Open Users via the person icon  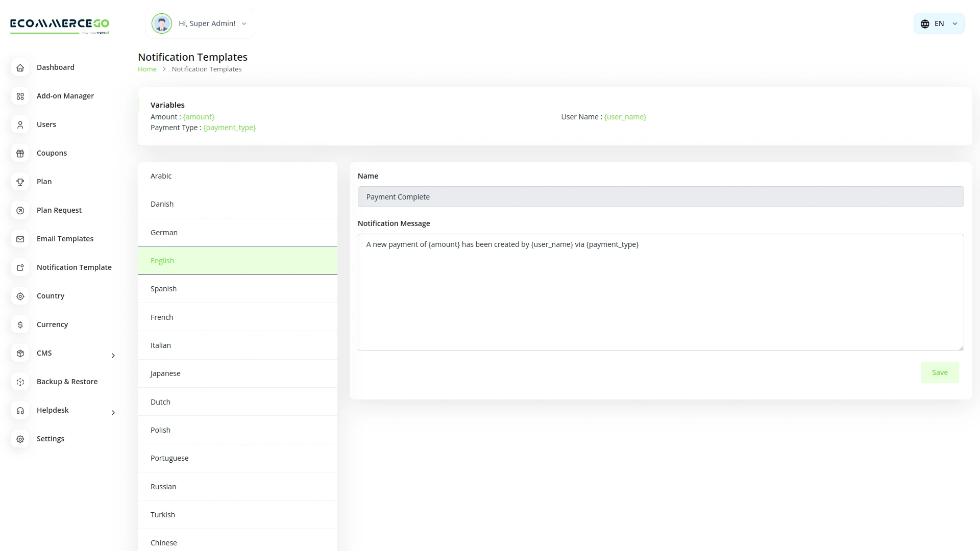tap(20, 124)
